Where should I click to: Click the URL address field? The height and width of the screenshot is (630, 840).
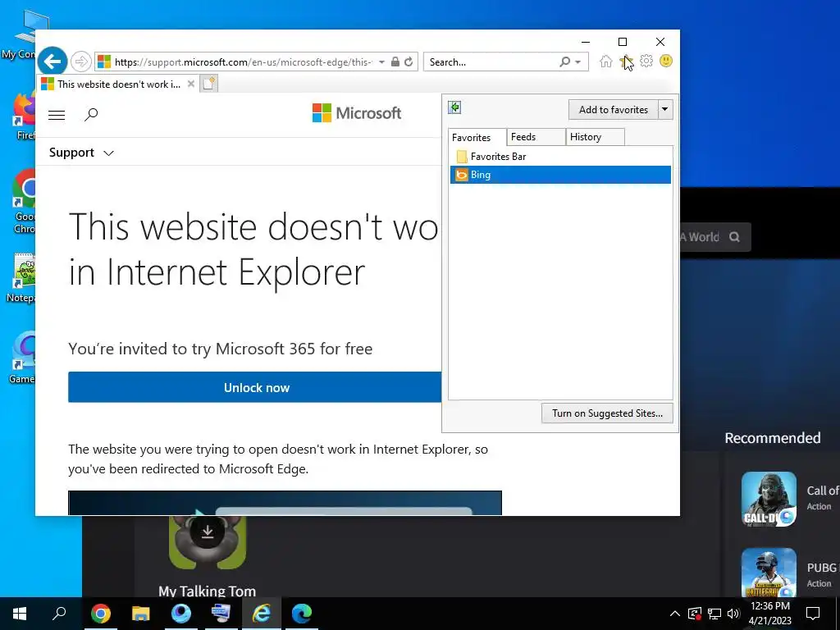[243, 62]
